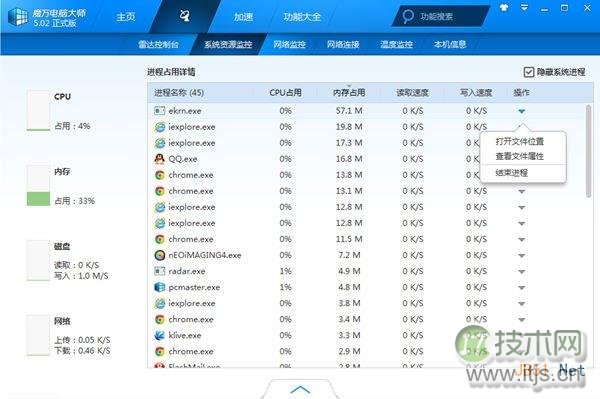Toggle the 隐藏系统进程 checkbox
The image size is (600, 399).
pyautogui.click(x=529, y=72)
